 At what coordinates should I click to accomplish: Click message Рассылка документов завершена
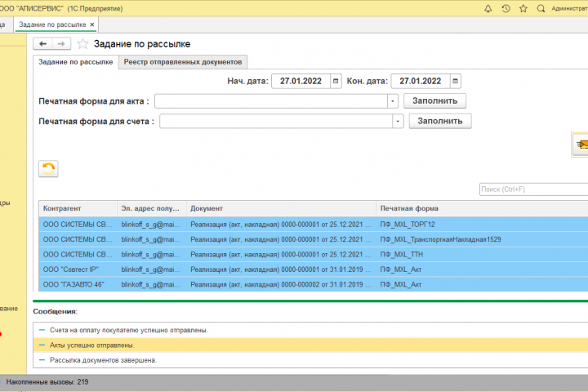click(x=103, y=360)
